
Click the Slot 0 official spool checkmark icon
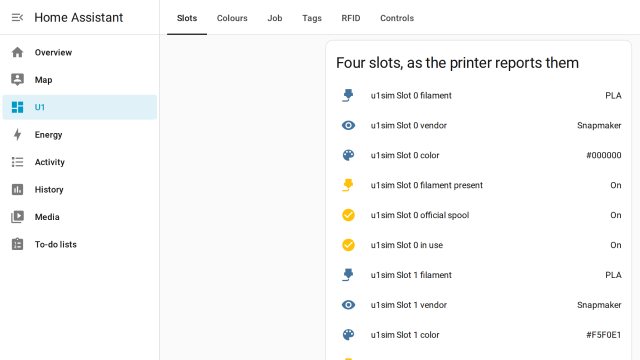(348, 215)
